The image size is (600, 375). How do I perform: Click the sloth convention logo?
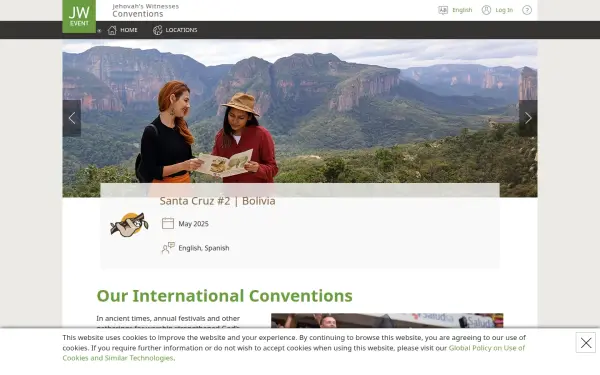coord(129,225)
